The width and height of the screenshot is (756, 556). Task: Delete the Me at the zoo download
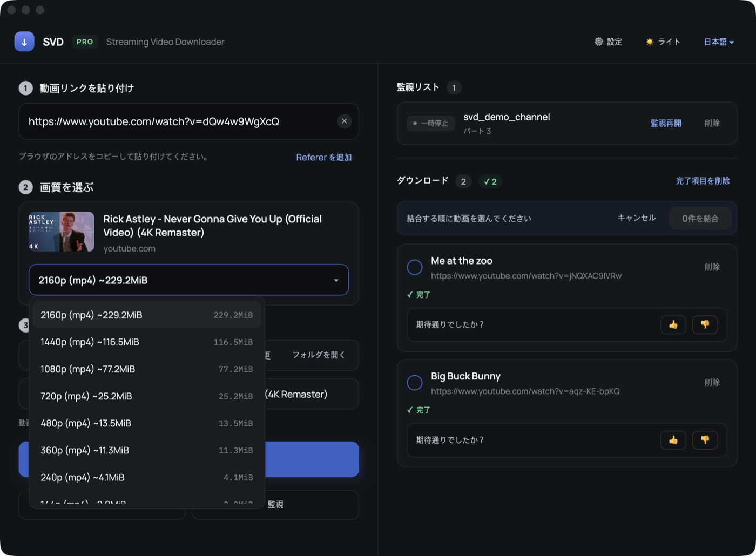click(x=712, y=267)
